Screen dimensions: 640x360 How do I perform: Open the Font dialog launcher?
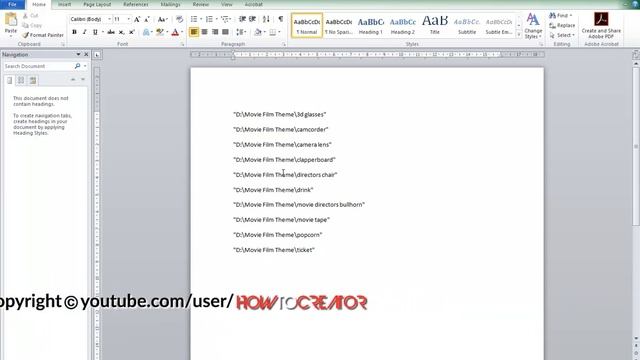[182, 44]
